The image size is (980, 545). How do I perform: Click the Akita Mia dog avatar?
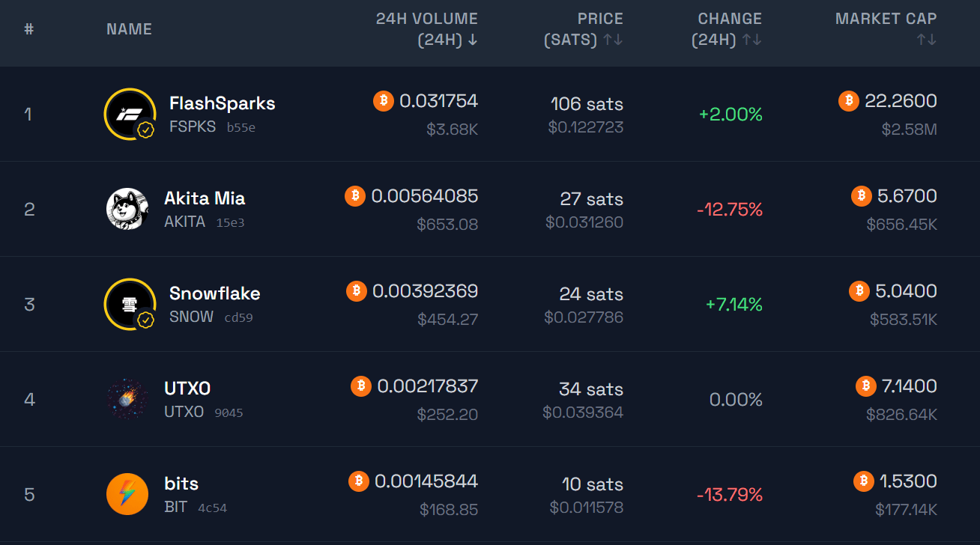(x=127, y=209)
